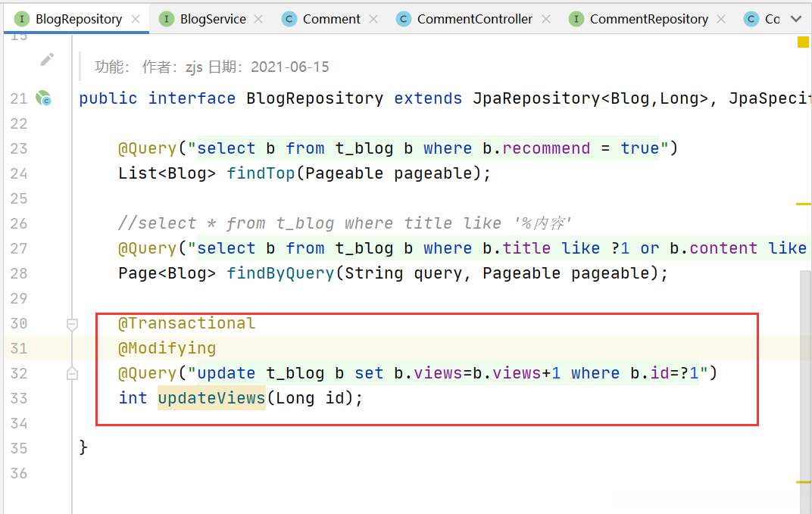
Task: Click the yellow warning stripe near the bottom
Action: tap(803, 482)
